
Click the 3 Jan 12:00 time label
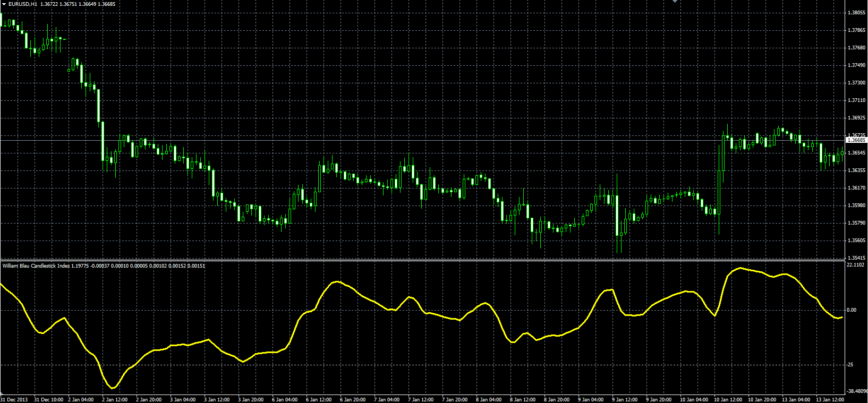tap(217, 400)
